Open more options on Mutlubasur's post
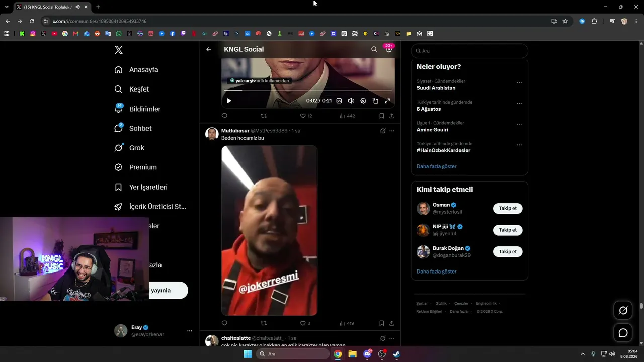 (392, 131)
